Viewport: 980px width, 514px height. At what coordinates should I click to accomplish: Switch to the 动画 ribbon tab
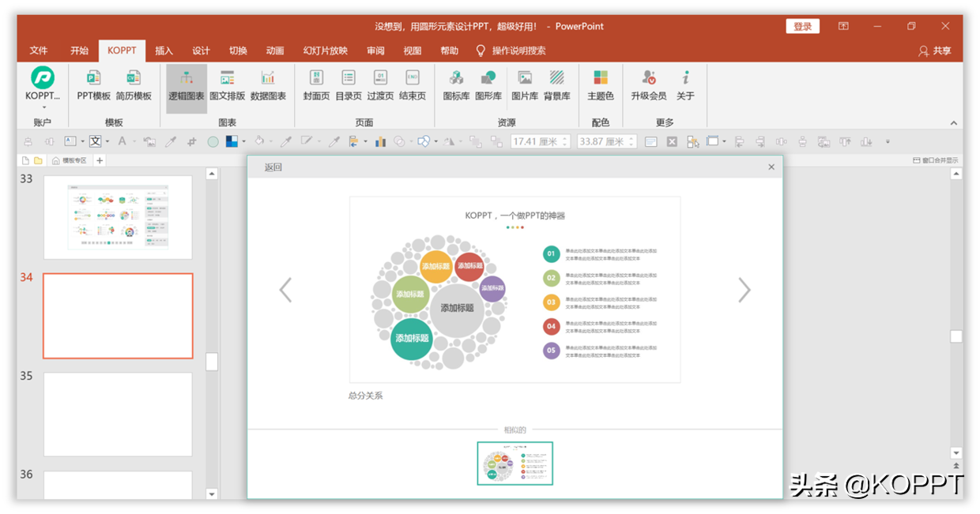[275, 51]
